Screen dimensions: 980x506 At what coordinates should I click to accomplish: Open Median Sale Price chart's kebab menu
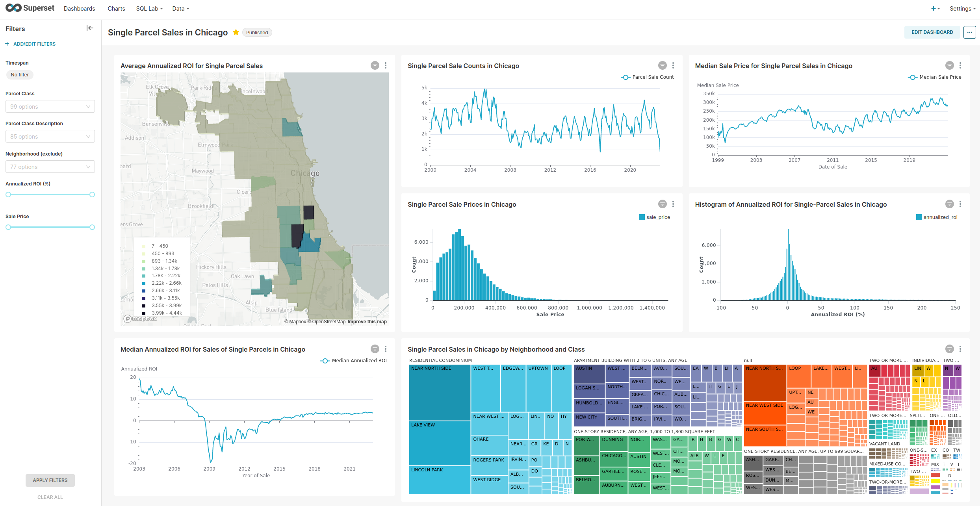click(x=960, y=66)
